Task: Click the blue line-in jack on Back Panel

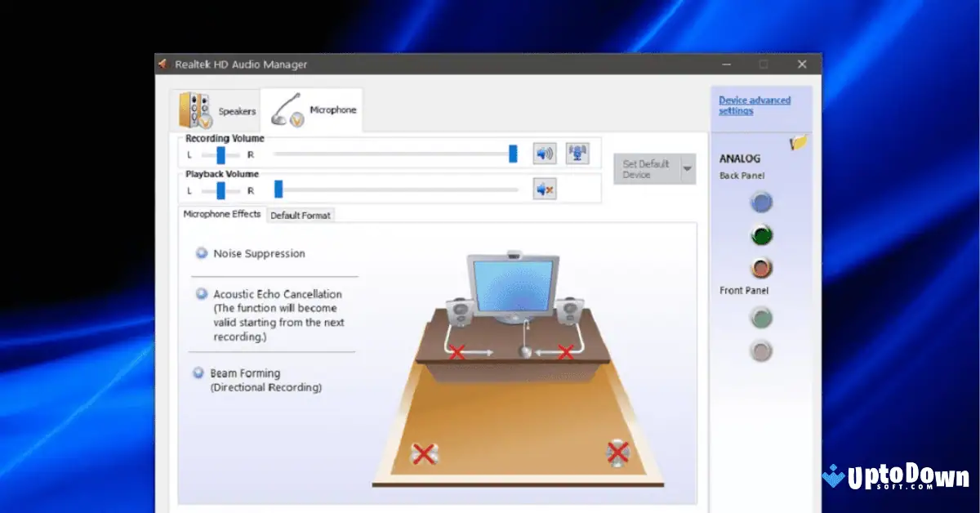Action: [x=760, y=202]
